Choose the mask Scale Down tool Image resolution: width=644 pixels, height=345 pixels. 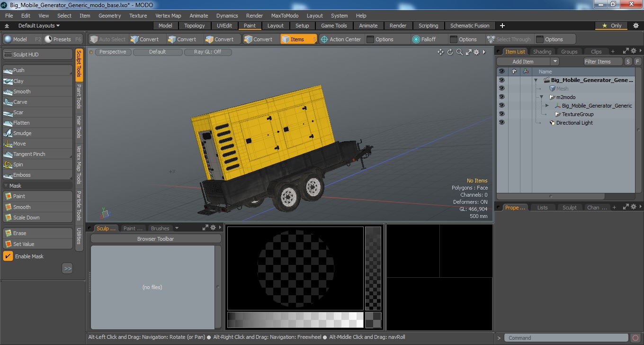[38, 218]
